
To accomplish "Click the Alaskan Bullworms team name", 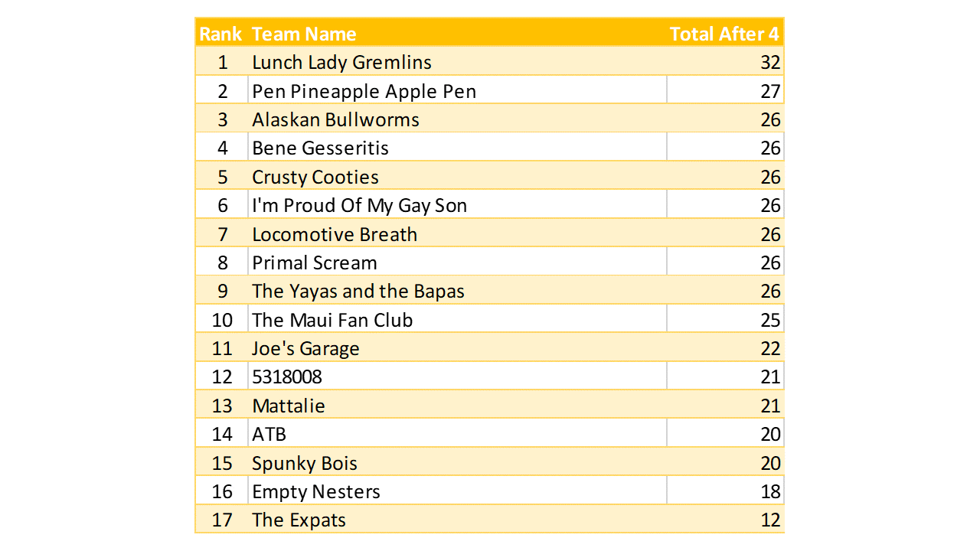I will coord(335,120).
